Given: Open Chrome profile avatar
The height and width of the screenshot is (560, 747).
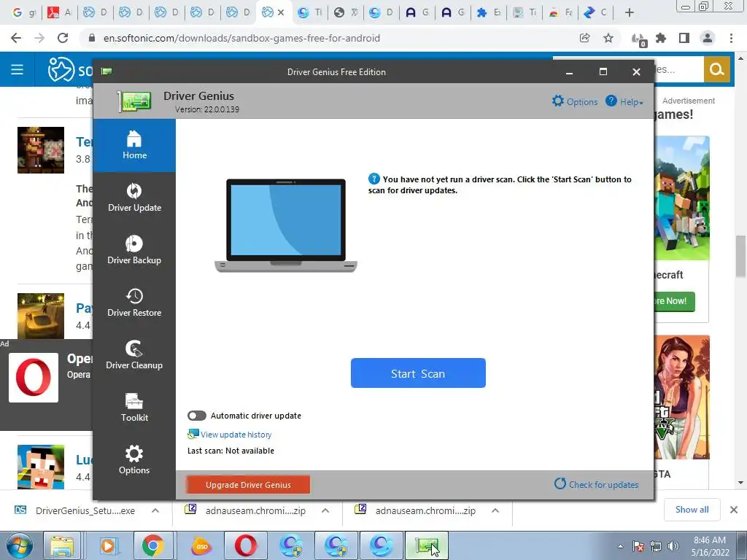Looking at the screenshot, I should 708,38.
